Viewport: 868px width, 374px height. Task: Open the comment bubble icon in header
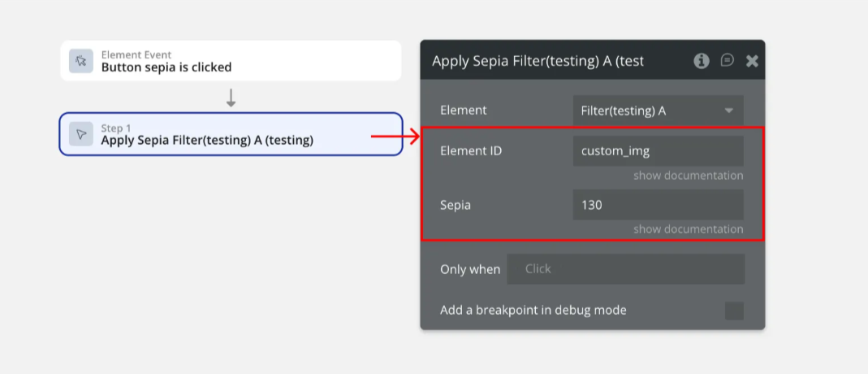tap(728, 61)
